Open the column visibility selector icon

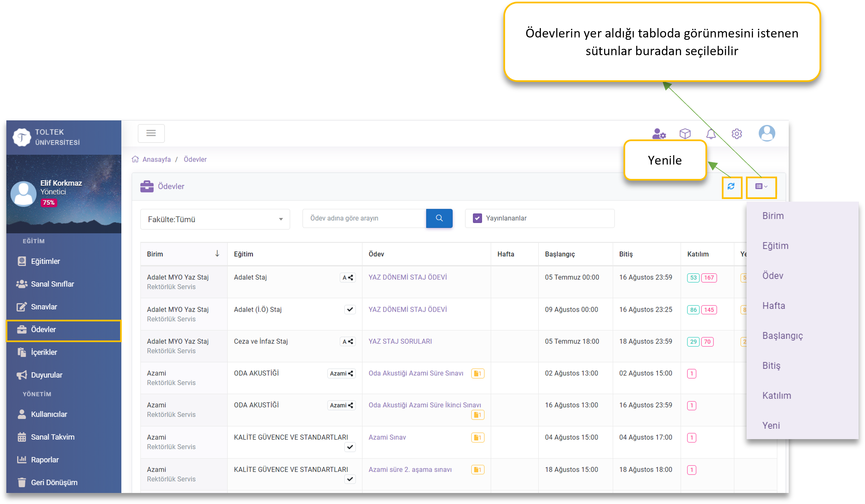tap(761, 186)
